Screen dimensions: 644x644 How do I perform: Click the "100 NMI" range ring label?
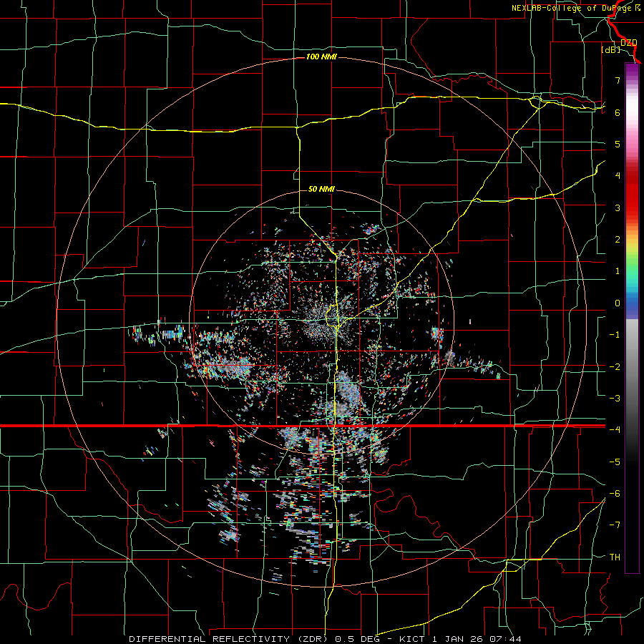tap(321, 57)
